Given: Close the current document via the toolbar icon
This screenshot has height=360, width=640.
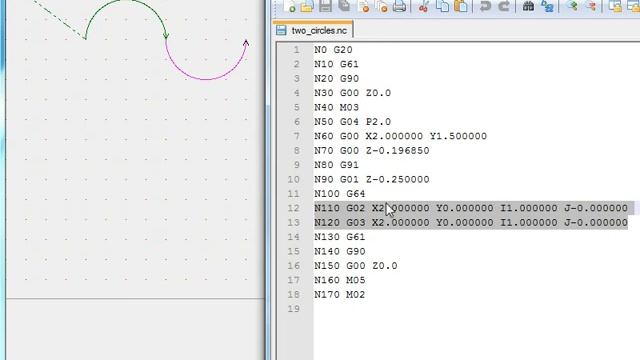Looking at the screenshot, I should 363,6.
